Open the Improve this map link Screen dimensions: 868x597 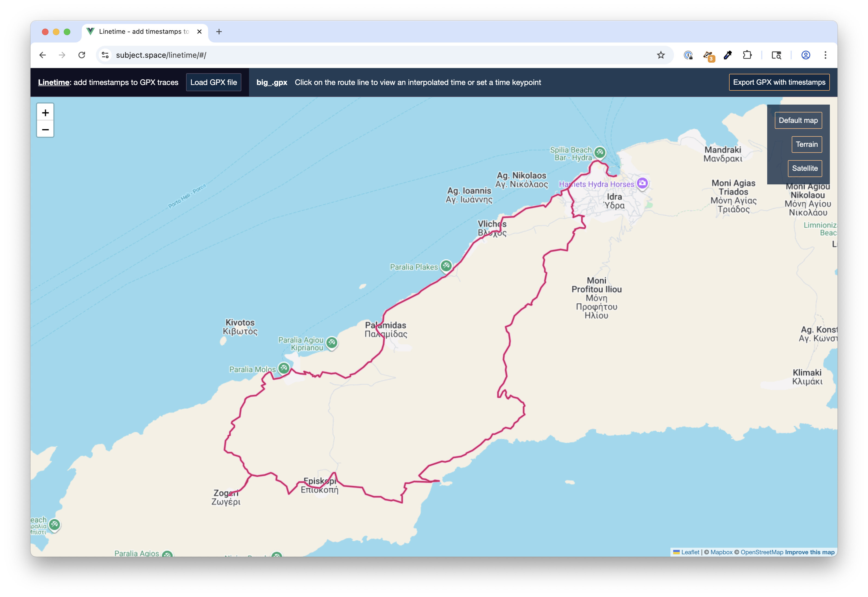(x=809, y=552)
